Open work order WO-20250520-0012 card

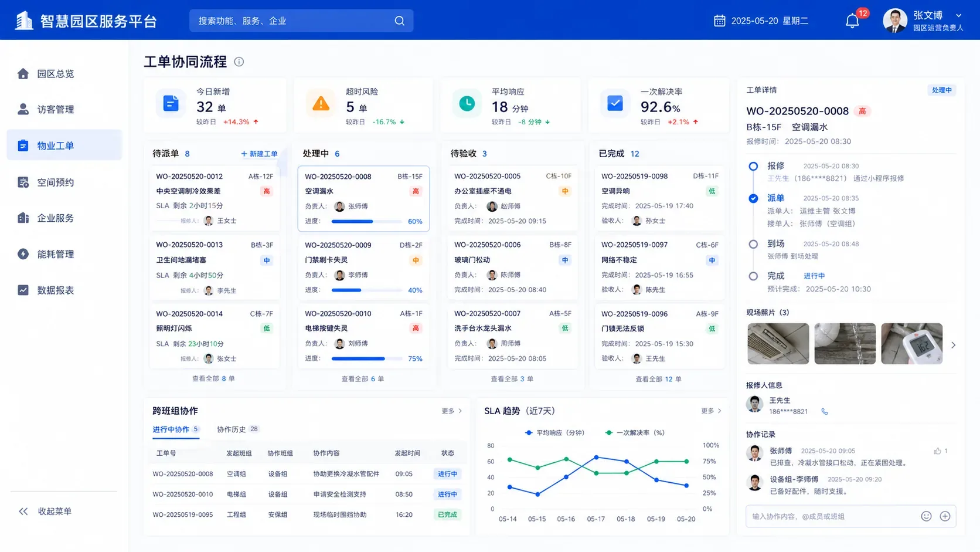pyautogui.click(x=215, y=198)
